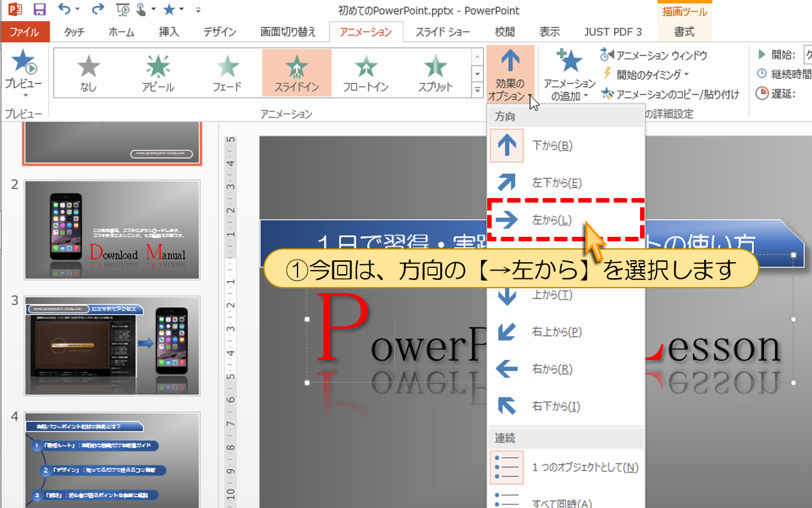This screenshot has width=812, height=508.
Task: Choose direction 左から(L)
Action: (566, 220)
